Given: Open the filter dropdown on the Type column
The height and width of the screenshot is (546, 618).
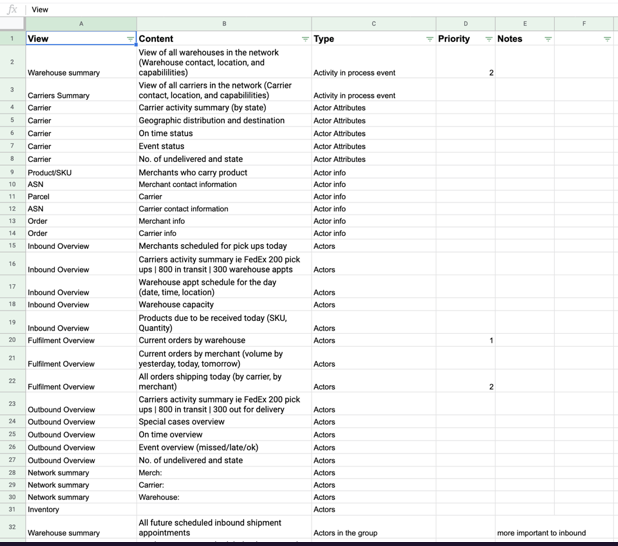Looking at the screenshot, I should [430, 39].
